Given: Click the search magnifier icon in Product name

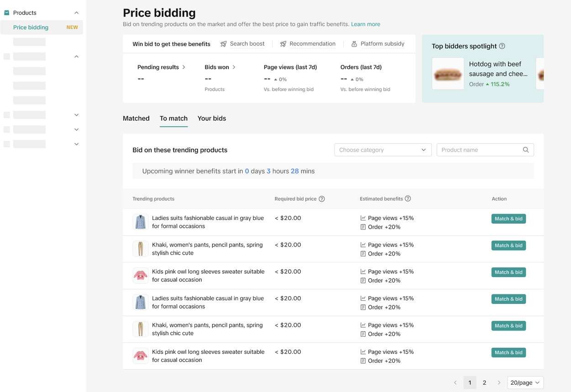Looking at the screenshot, I should [526, 150].
